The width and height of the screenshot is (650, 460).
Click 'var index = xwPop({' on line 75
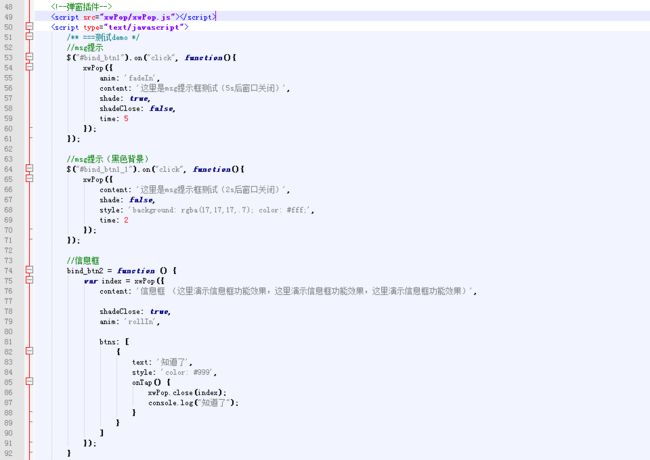[124, 281]
